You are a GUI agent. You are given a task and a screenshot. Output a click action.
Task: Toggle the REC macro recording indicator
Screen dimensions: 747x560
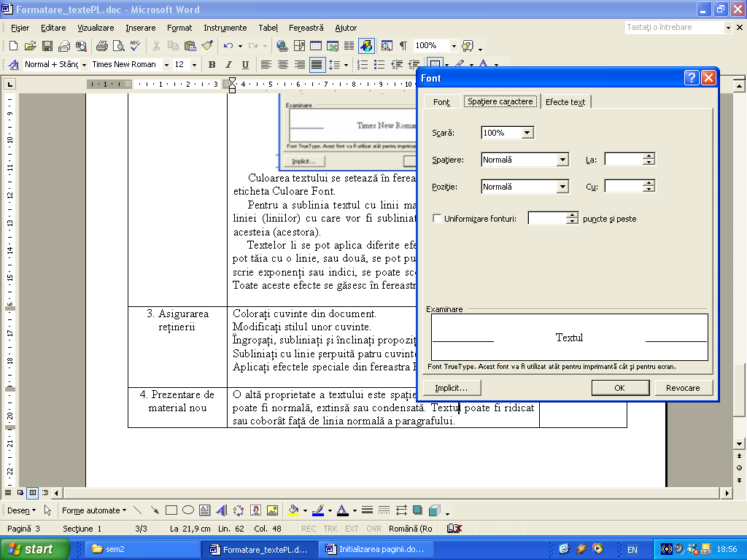coord(309,529)
